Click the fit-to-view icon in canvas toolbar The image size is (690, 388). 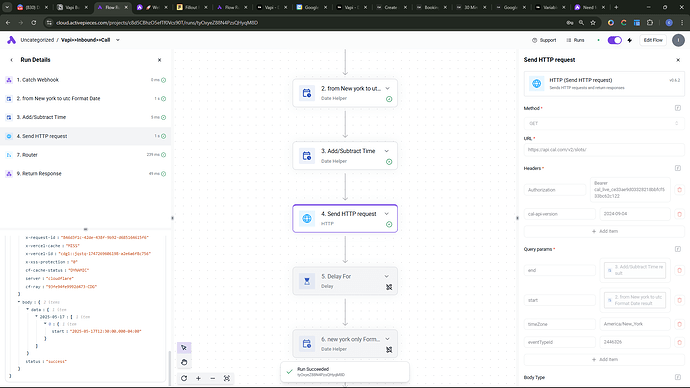[x=227, y=378]
